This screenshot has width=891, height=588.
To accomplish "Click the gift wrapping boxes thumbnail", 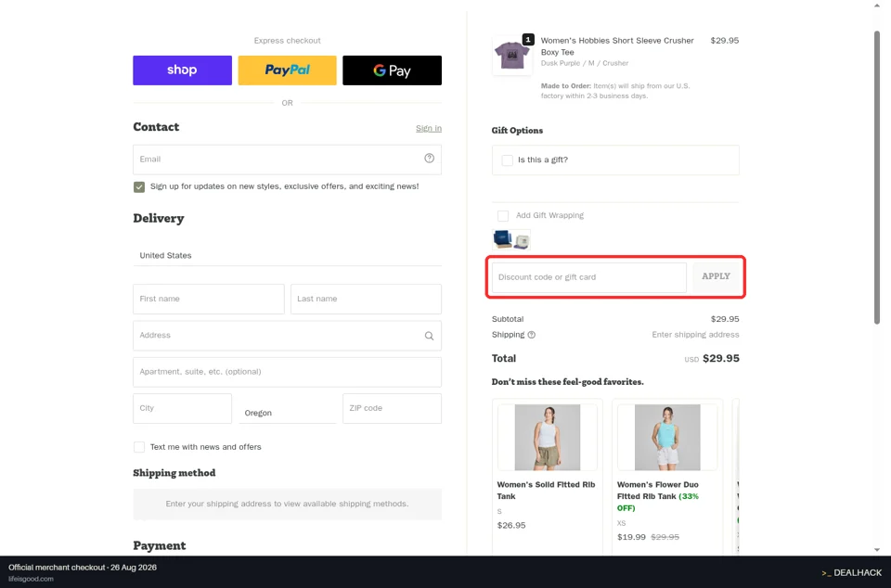I will (511, 239).
